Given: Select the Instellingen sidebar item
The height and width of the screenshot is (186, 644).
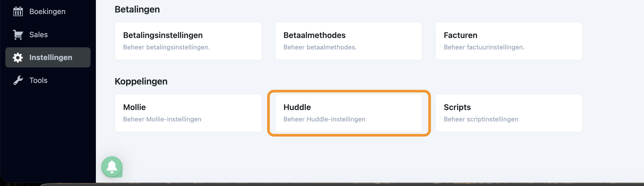Looking at the screenshot, I should pos(51,57).
